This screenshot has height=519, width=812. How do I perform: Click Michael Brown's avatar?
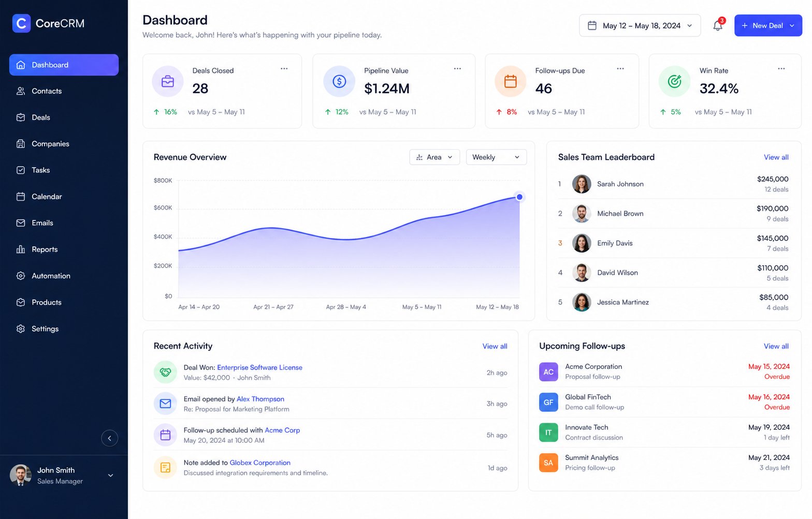point(582,213)
